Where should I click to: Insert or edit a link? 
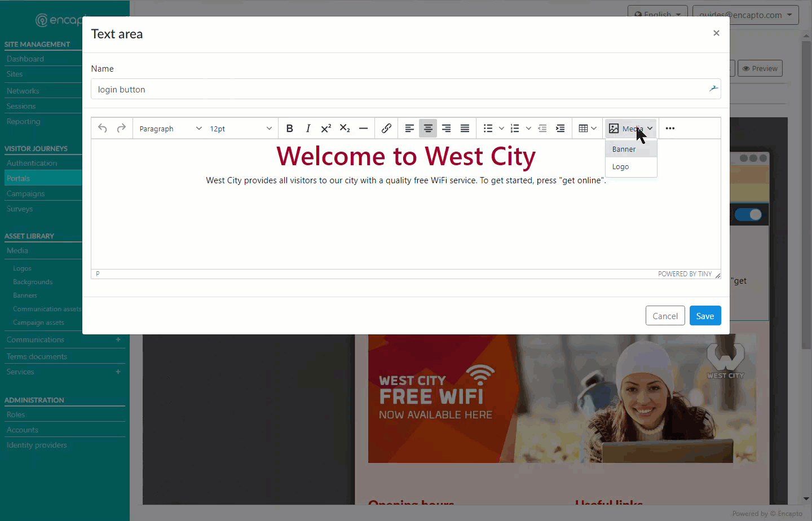386,129
